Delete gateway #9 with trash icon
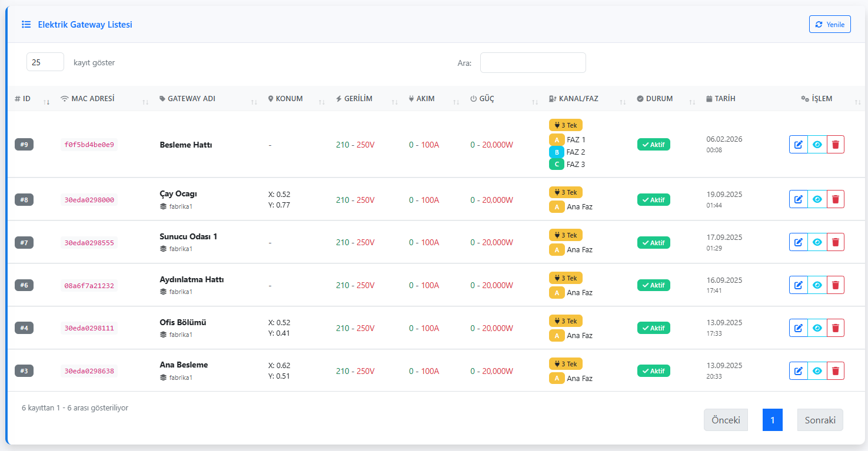 click(x=835, y=145)
